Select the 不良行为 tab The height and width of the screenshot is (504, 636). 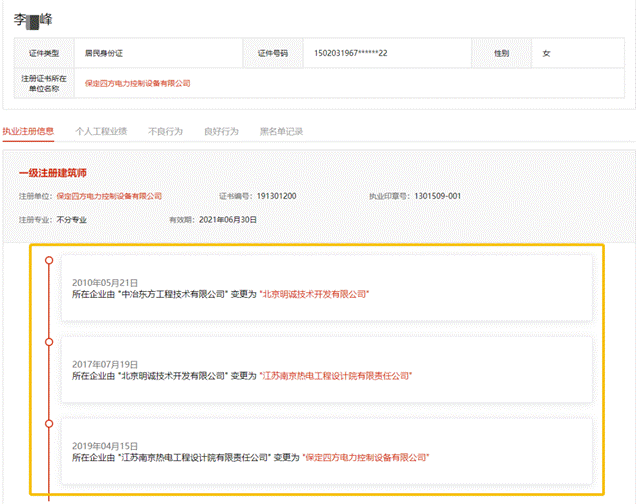click(165, 131)
